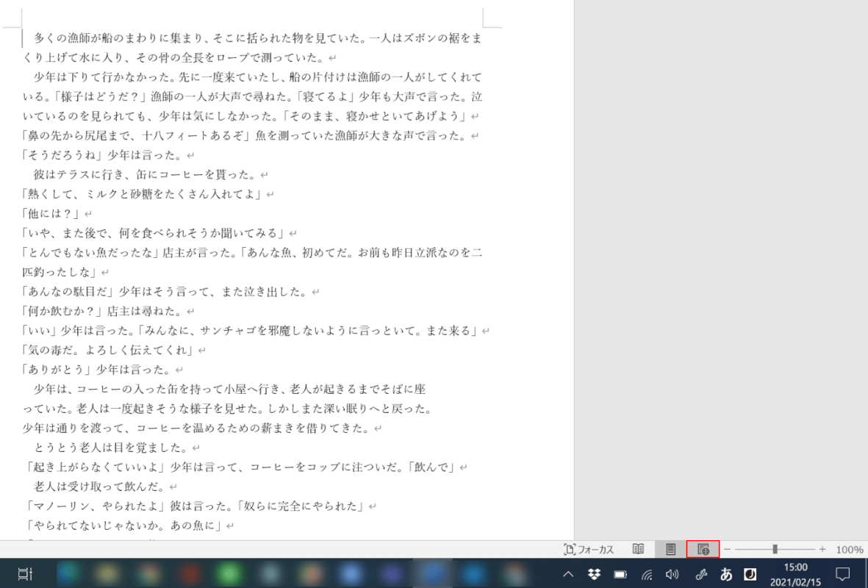Viewport: 868px width, 588px height.
Task: Open the Windows notification center
Action: point(843,574)
